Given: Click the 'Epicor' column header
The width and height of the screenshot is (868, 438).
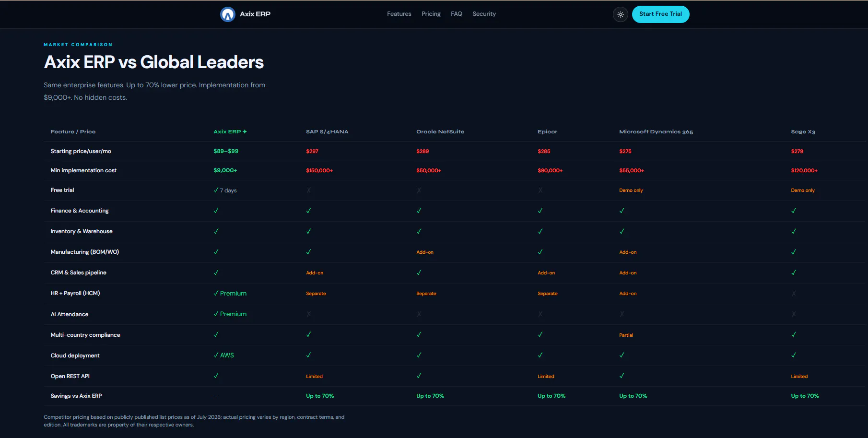Looking at the screenshot, I should [547, 131].
